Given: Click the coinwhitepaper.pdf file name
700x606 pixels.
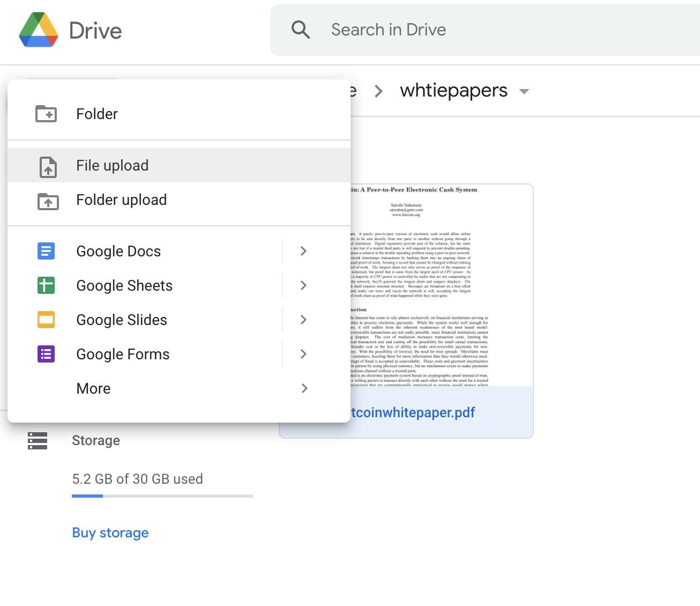Looking at the screenshot, I should [413, 412].
